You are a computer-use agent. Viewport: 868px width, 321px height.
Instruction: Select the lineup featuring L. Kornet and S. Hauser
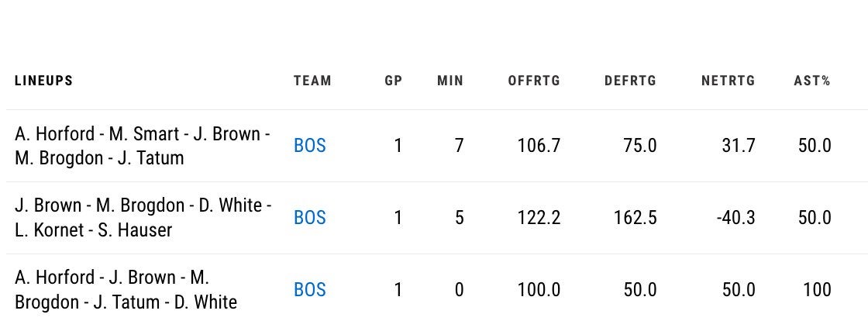143,218
